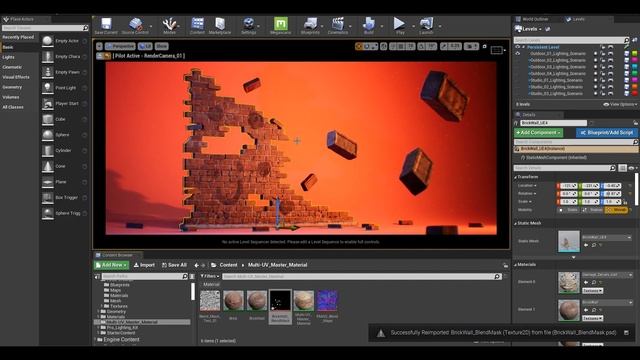Click the Import button
640x360 pixels.
(x=144, y=265)
